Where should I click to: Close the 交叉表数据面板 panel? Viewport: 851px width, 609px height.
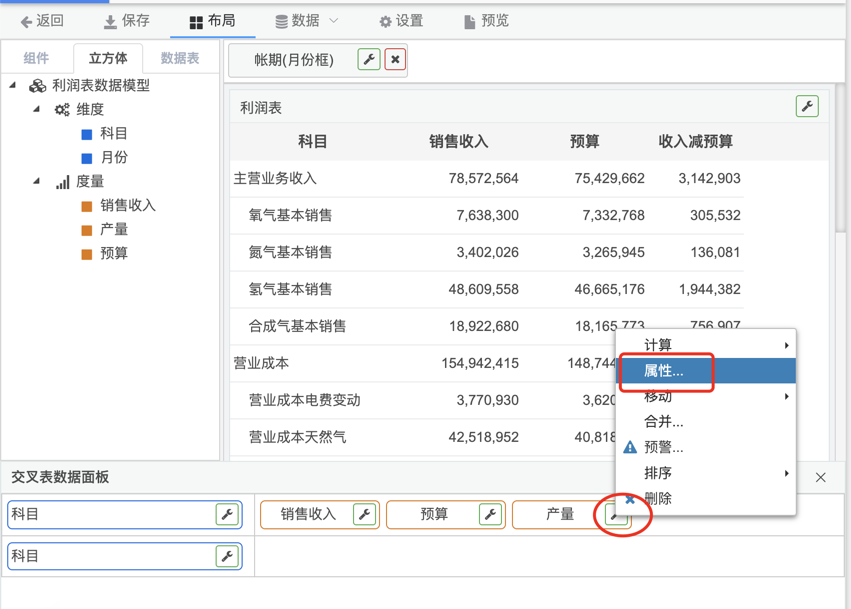(x=821, y=478)
